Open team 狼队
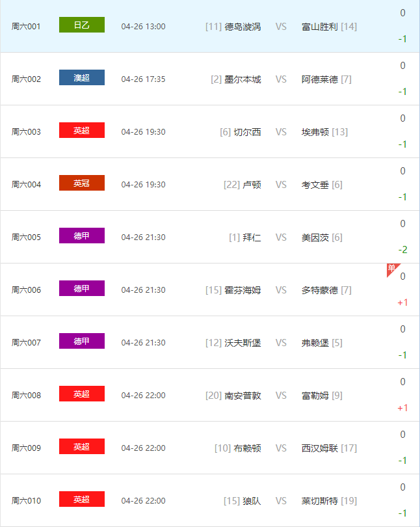 252,501
